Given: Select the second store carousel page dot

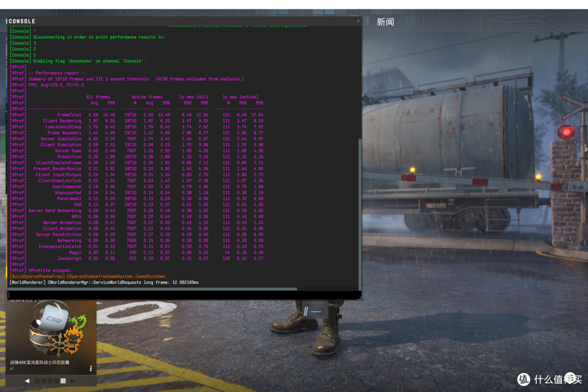Looking at the screenshot, I should click(x=44, y=381).
